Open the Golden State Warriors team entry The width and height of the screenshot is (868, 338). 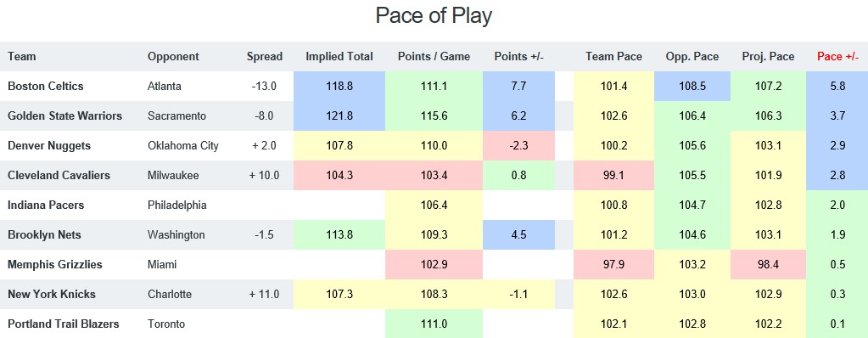coord(64,115)
